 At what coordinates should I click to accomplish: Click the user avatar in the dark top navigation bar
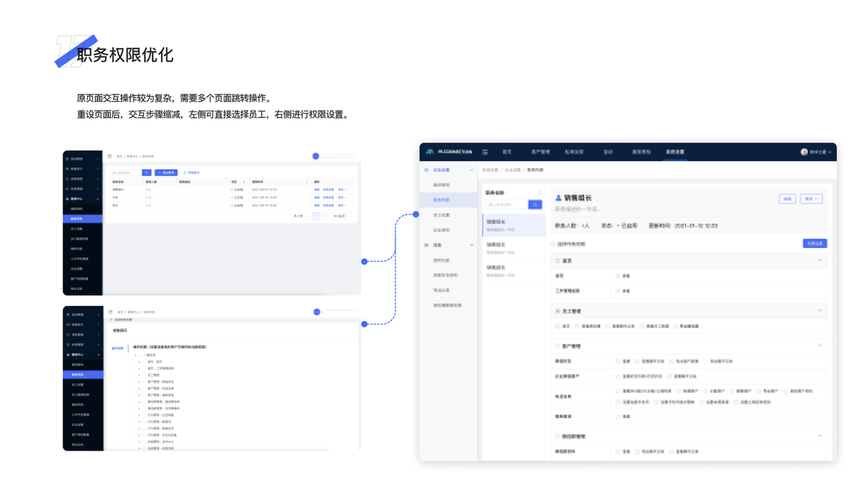point(804,152)
